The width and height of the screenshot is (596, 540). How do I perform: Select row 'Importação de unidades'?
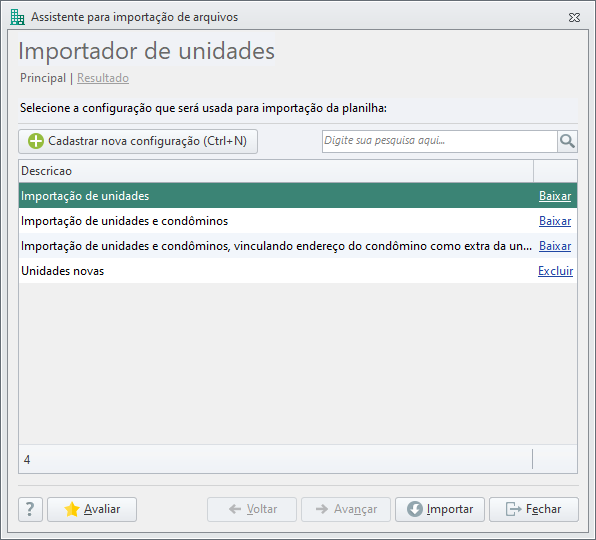click(x=298, y=196)
